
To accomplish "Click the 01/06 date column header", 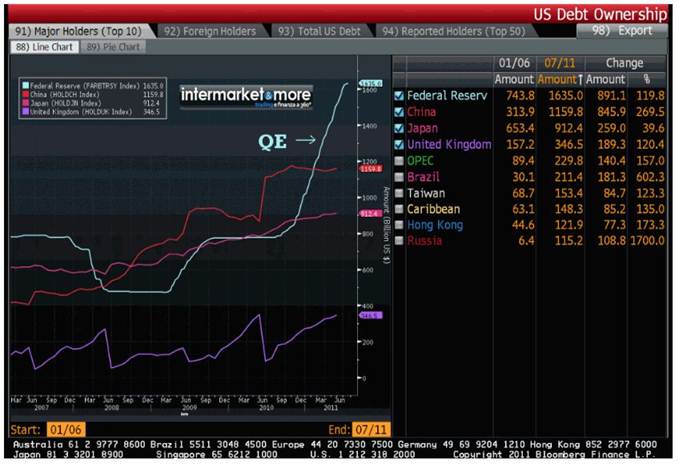I will click(x=514, y=63).
